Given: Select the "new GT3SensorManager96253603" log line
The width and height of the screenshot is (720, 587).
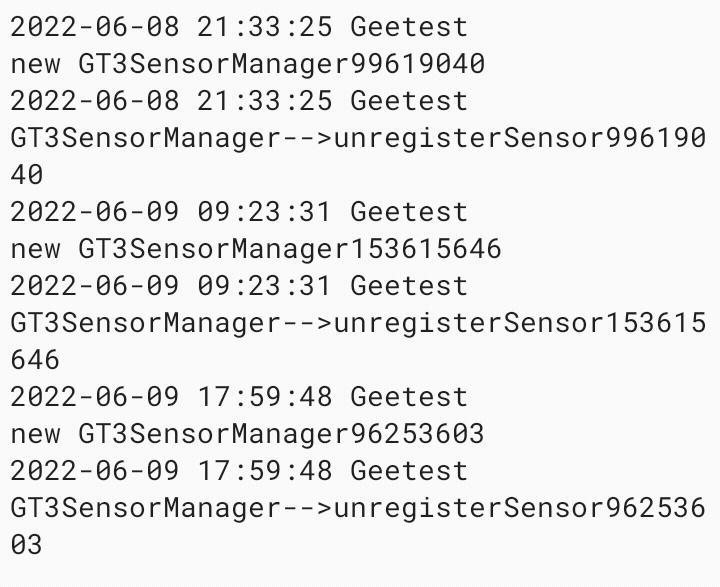Looking at the screenshot, I should 248,434.
